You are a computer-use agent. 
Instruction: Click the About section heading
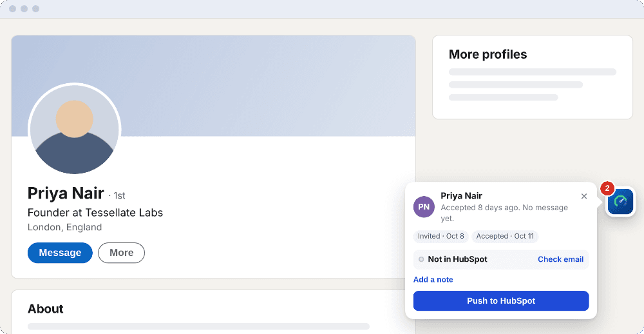click(46, 309)
